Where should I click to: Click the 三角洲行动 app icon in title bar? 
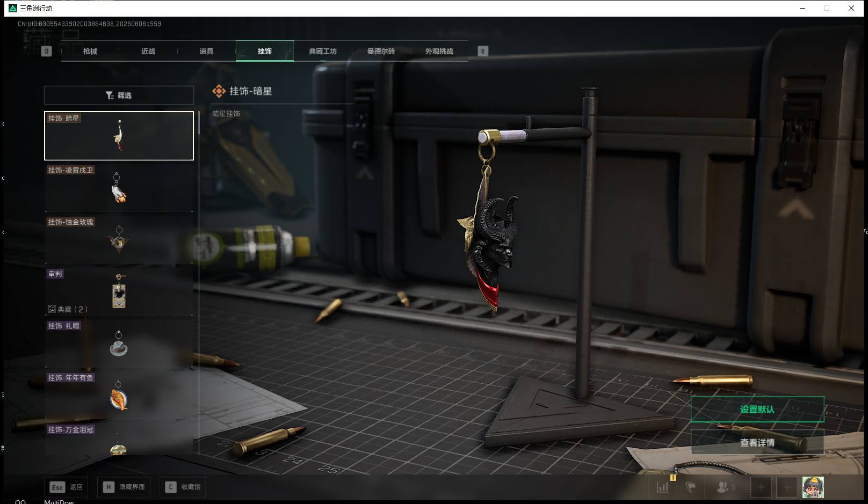(x=13, y=8)
